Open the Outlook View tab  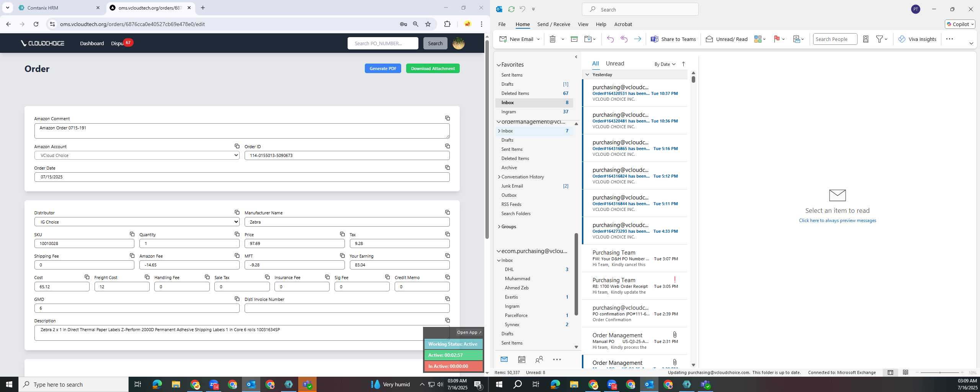583,24
